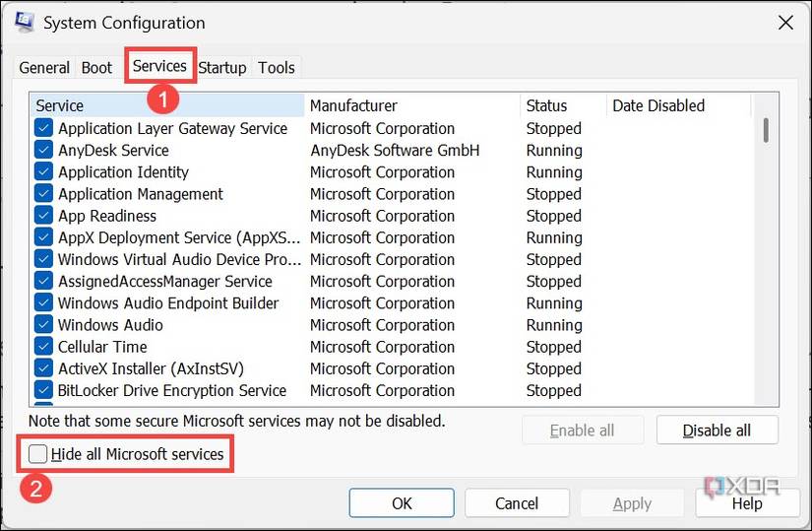Toggle the Windows Audio checkbox

pos(43,324)
